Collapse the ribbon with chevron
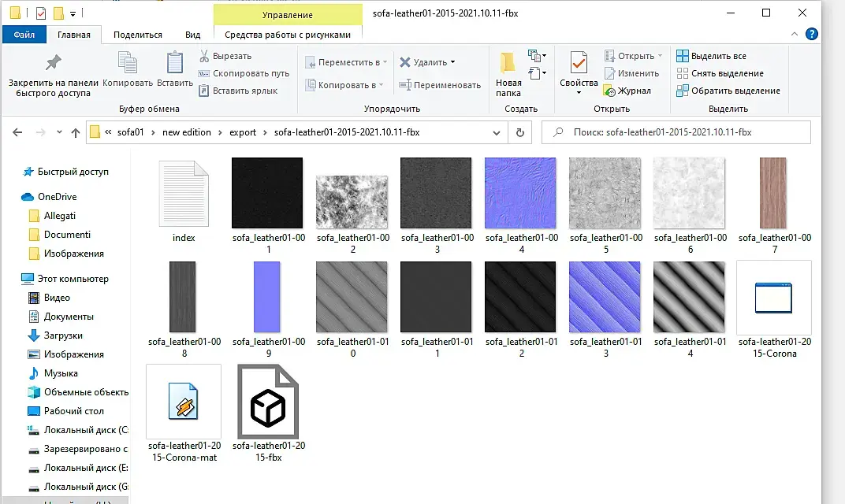 [x=795, y=34]
